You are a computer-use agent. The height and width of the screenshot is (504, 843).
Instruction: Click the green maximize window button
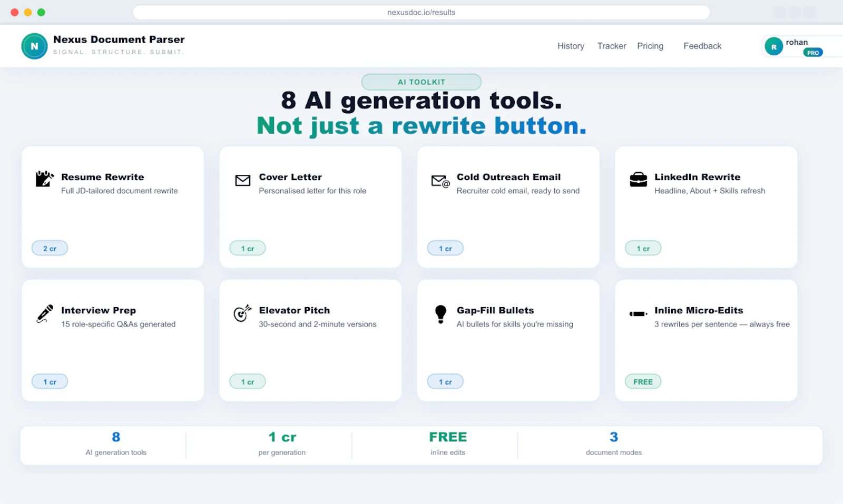tap(41, 12)
